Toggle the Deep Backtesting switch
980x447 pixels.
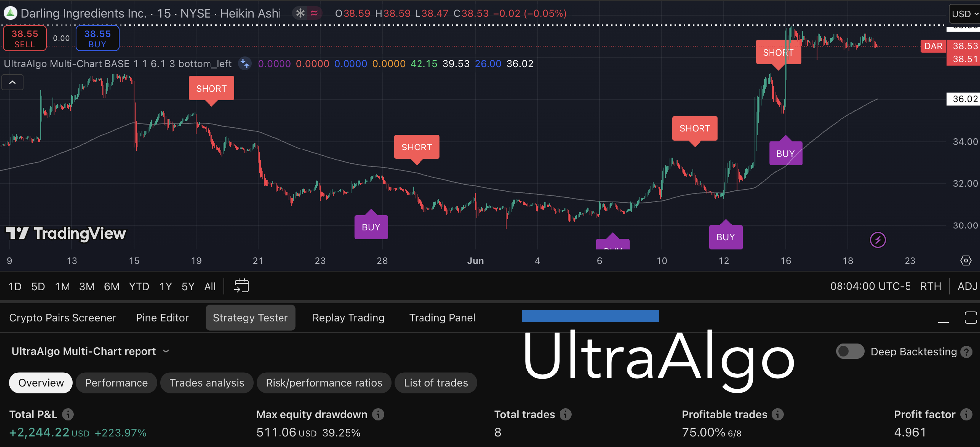click(850, 352)
